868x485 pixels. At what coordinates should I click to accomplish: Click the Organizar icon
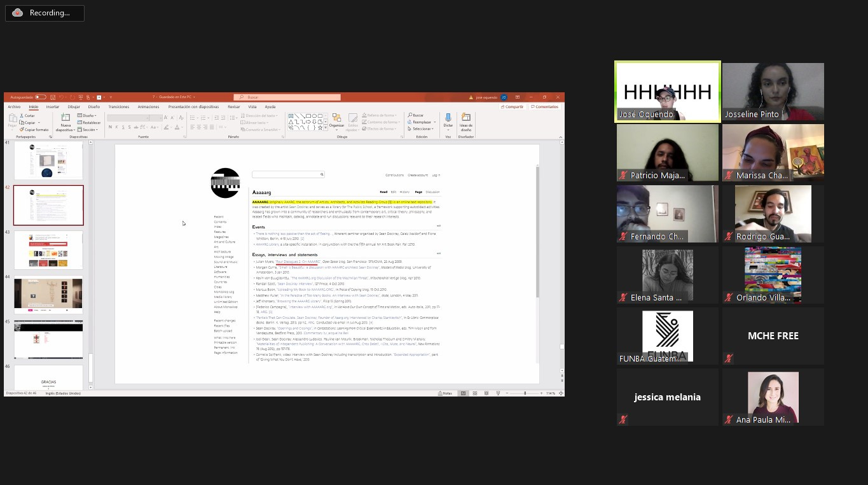click(336, 118)
